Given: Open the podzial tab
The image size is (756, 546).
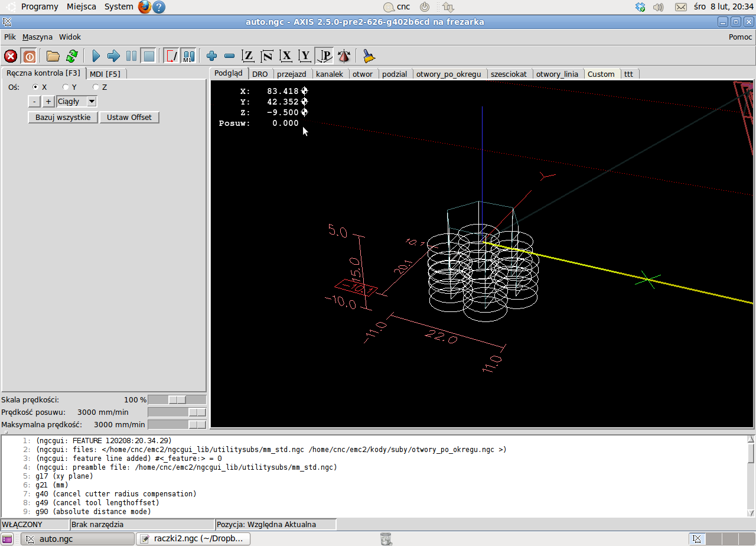Looking at the screenshot, I should [395, 74].
